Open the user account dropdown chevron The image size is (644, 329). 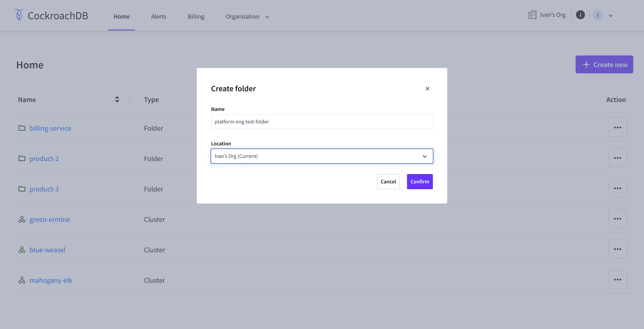(x=610, y=15)
